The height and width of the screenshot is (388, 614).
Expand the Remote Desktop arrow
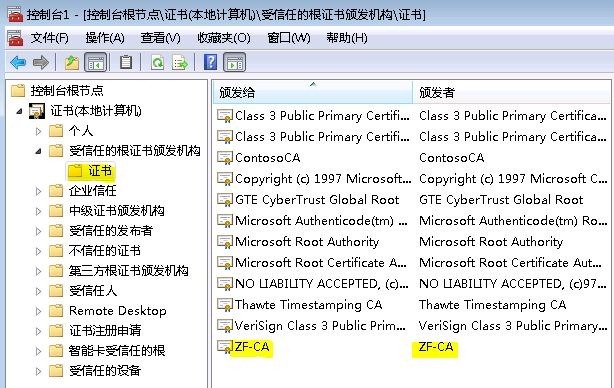(38, 311)
